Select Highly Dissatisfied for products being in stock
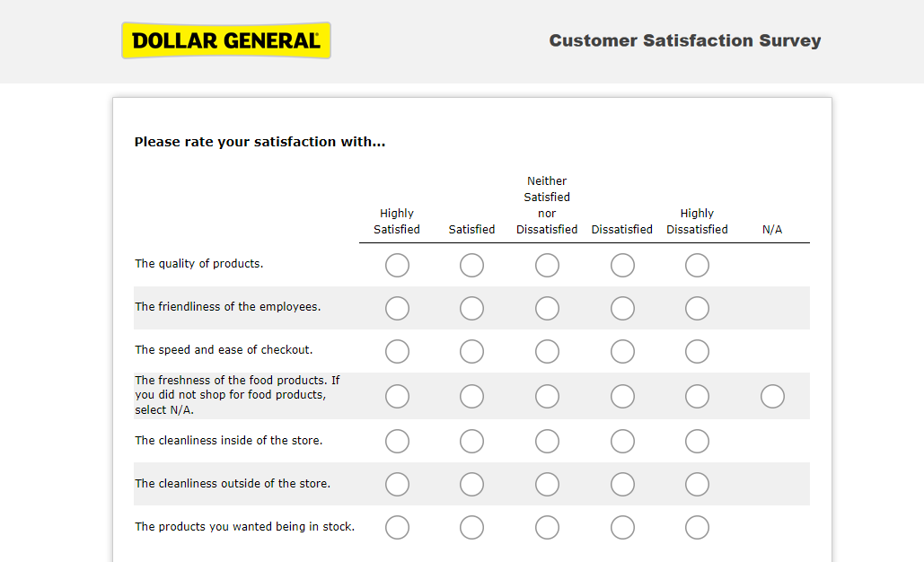 click(697, 527)
